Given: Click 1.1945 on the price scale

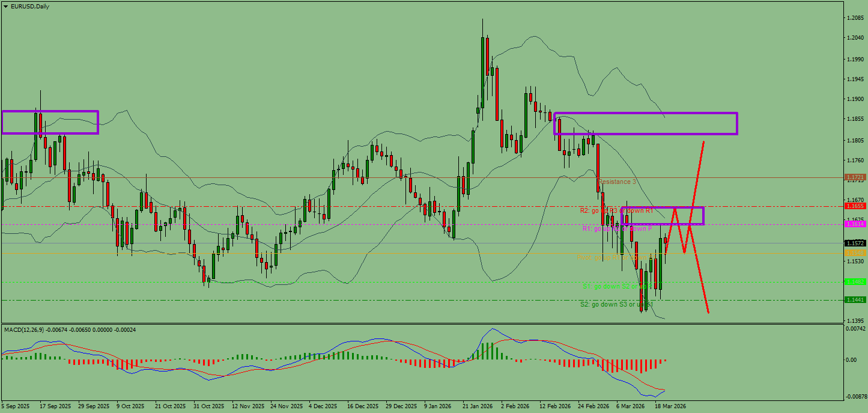Looking at the screenshot, I should (855, 79).
